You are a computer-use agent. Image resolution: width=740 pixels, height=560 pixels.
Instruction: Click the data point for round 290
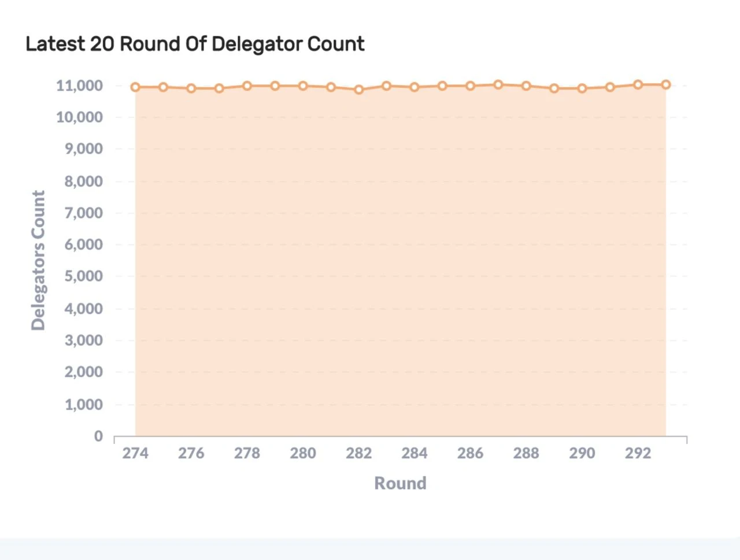click(582, 88)
